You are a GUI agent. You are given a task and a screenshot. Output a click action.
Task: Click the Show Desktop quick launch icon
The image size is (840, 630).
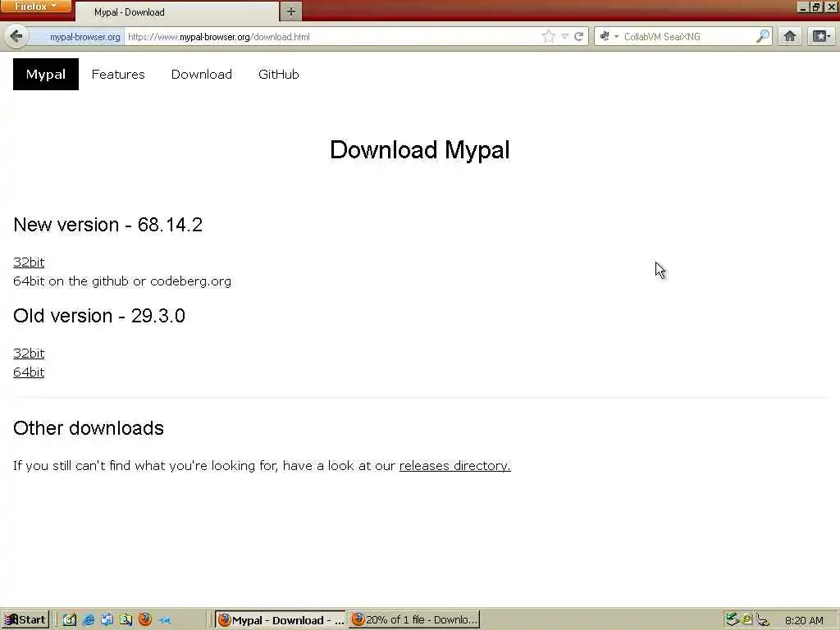69,620
